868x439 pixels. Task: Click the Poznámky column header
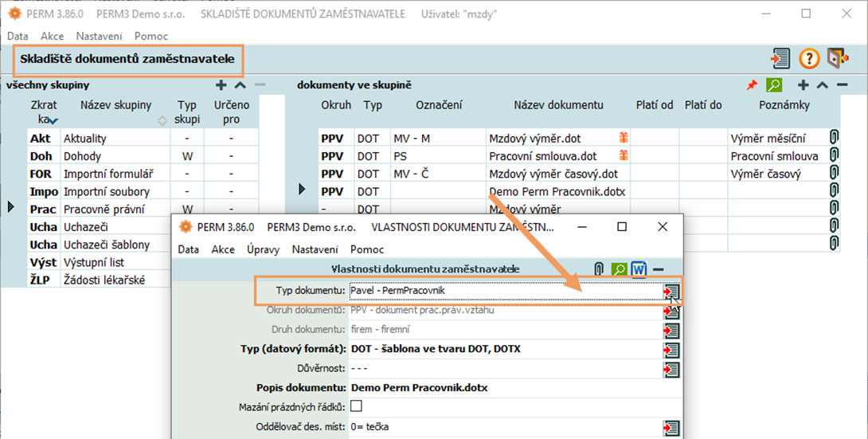784,104
